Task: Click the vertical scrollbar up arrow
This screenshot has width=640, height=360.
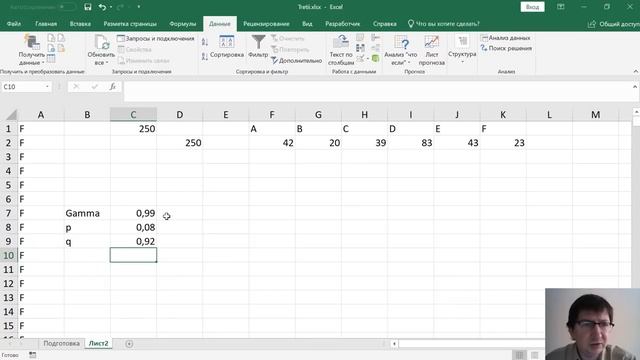Action: [x=636, y=112]
